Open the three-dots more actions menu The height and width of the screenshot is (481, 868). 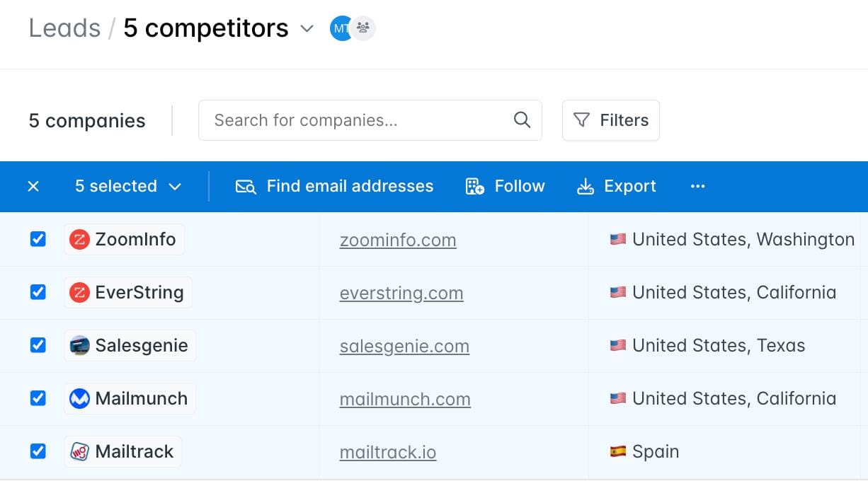[697, 186]
